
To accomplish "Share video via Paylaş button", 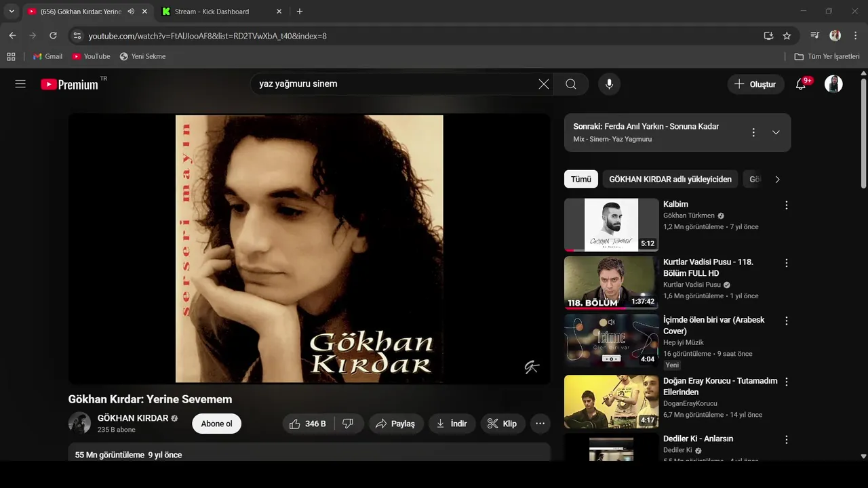I will pos(396,424).
